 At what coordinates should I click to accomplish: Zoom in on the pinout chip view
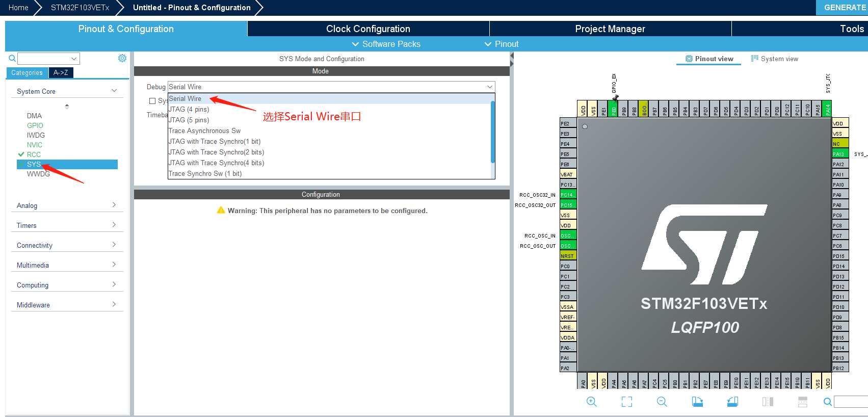pos(591,402)
